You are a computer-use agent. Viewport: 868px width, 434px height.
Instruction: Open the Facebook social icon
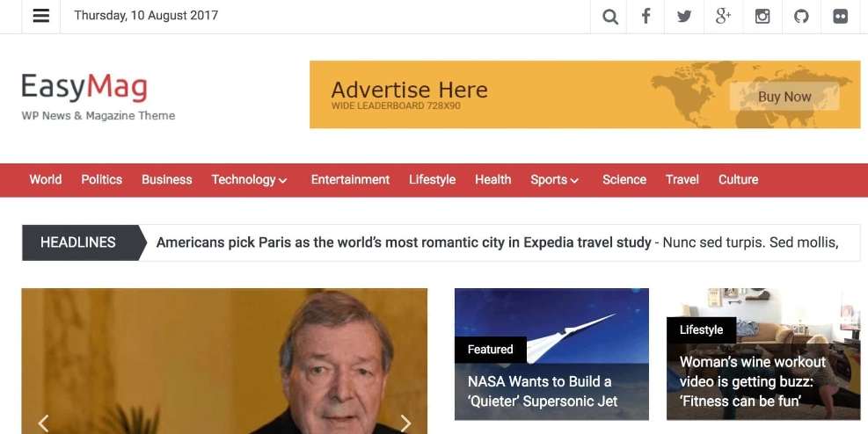pos(646,16)
